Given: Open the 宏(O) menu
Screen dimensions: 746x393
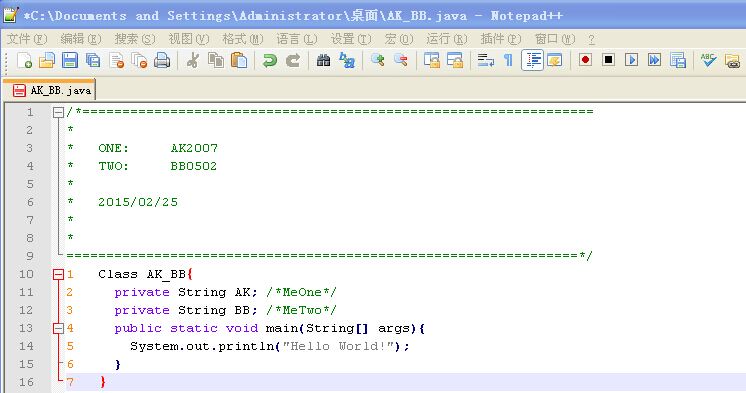Looking at the screenshot, I should tap(399, 39).
